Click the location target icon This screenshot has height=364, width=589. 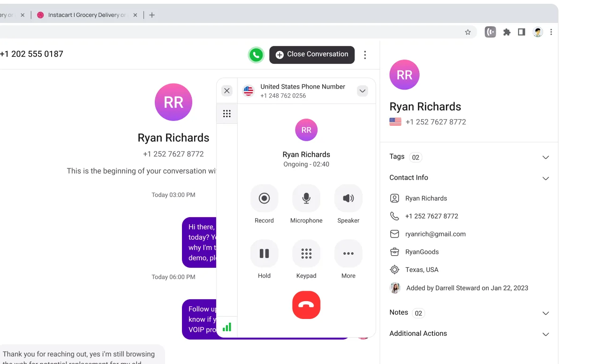(x=395, y=270)
